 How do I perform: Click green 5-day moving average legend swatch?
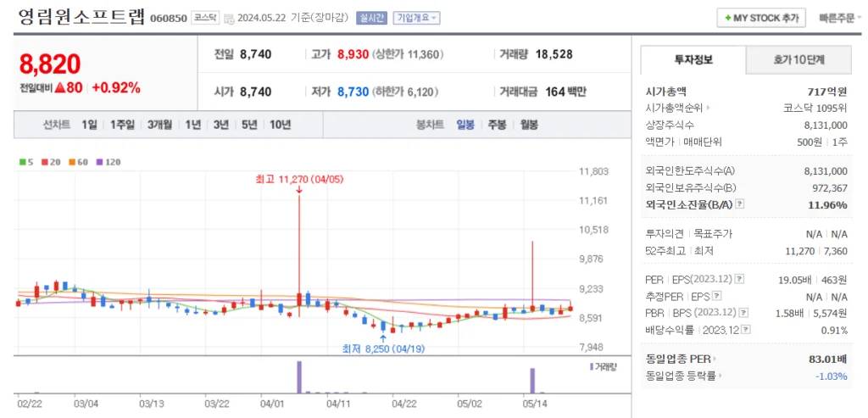22,162
